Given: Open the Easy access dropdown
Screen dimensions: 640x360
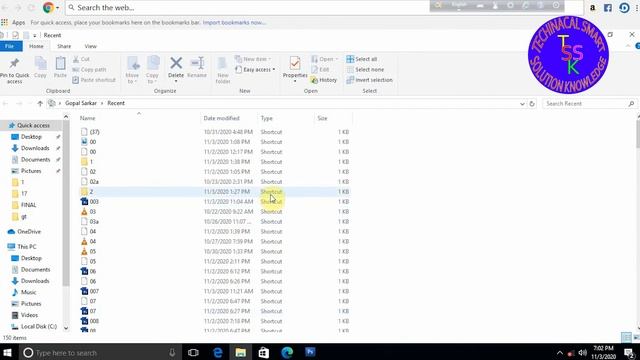Looking at the screenshot, I should [255, 70].
